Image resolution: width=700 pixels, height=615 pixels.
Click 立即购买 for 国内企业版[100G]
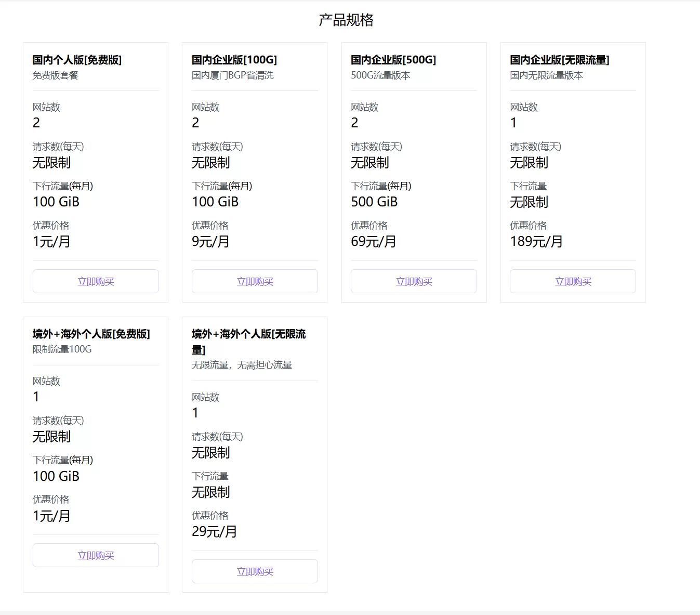coord(255,281)
